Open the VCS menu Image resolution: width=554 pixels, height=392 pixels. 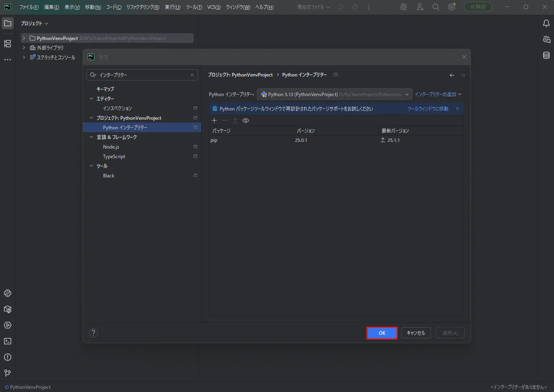tap(214, 7)
